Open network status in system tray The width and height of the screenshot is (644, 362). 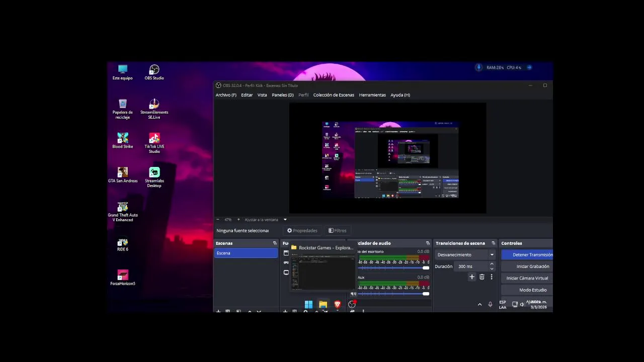515,304
